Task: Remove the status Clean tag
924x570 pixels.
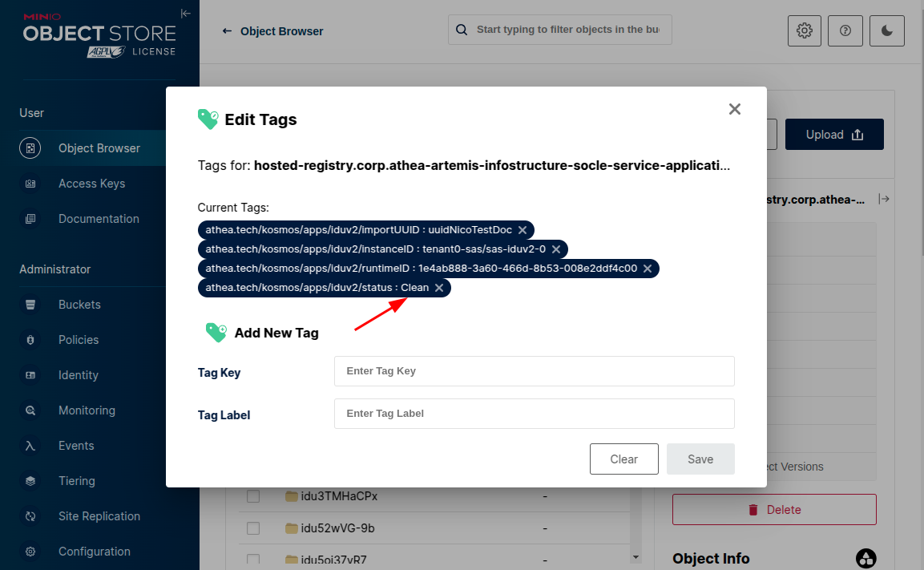Action: (439, 288)
